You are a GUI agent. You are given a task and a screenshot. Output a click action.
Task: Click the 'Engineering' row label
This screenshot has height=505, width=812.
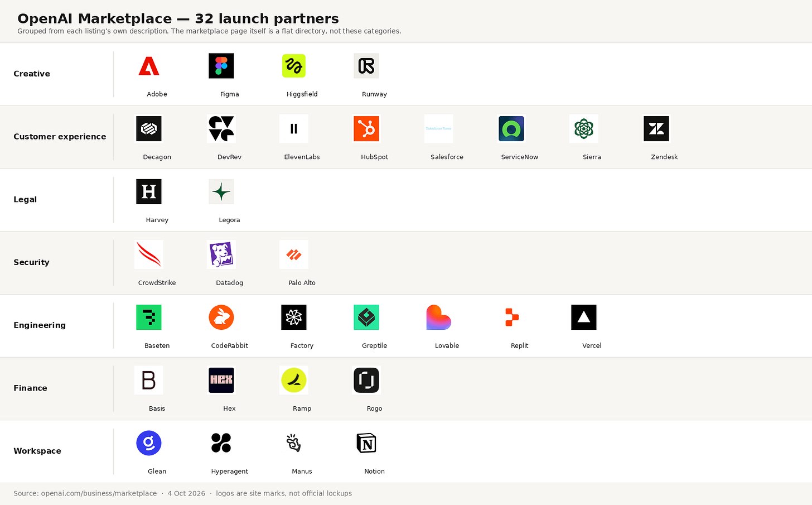tap(40, 325)
